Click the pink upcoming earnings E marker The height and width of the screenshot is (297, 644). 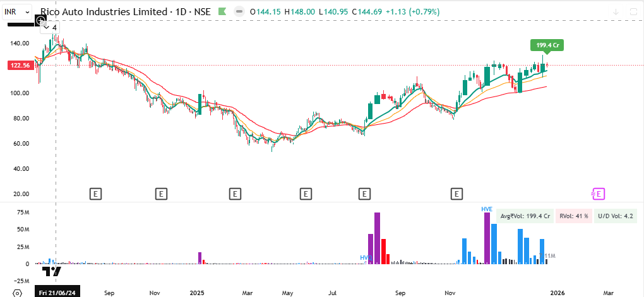[599, 194]
